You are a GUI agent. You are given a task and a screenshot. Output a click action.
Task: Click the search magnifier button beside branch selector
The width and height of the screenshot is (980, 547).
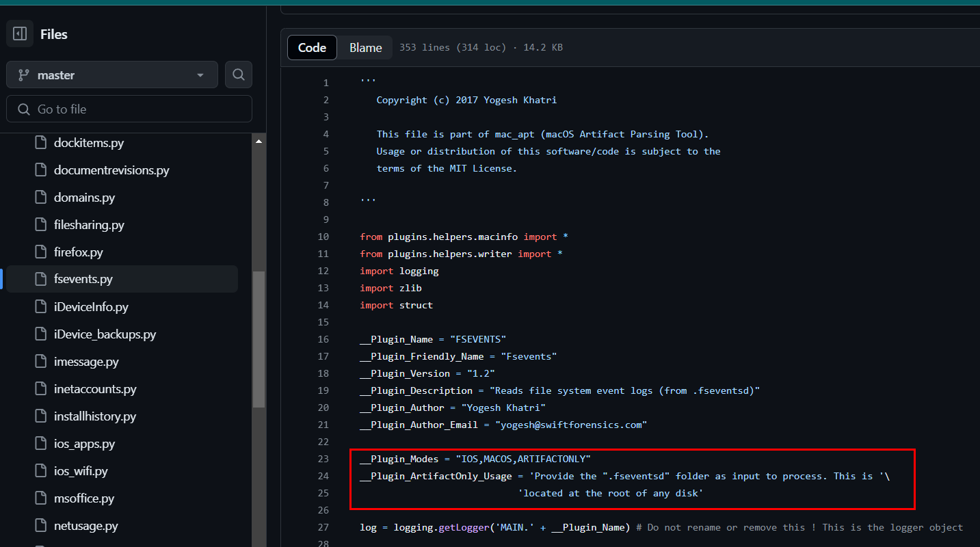[239, 75]
